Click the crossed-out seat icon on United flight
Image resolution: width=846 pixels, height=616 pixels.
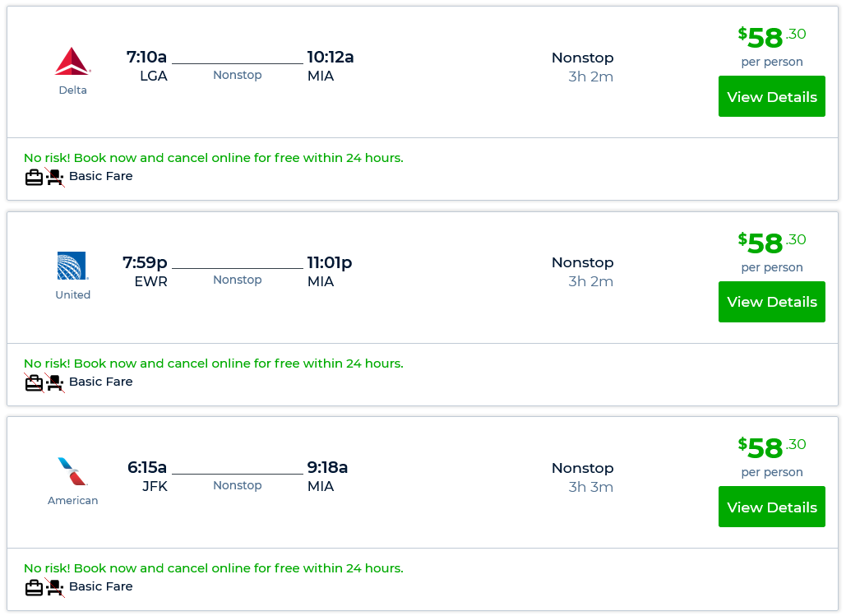(x=55, y=382)
